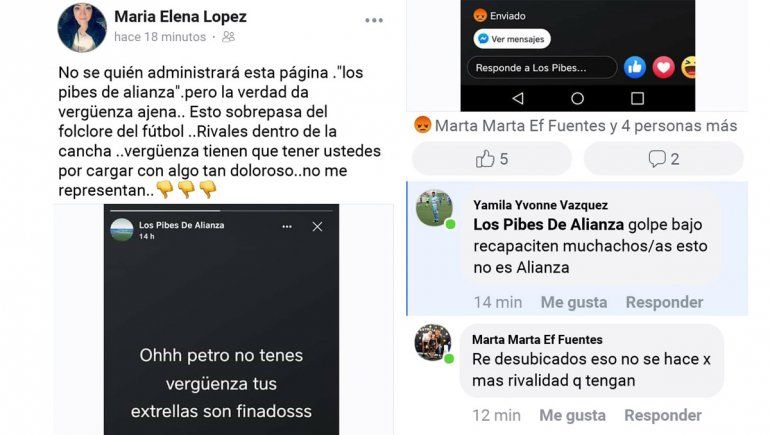Open the three-dots menu on Maria's post

tap(374, 20)
